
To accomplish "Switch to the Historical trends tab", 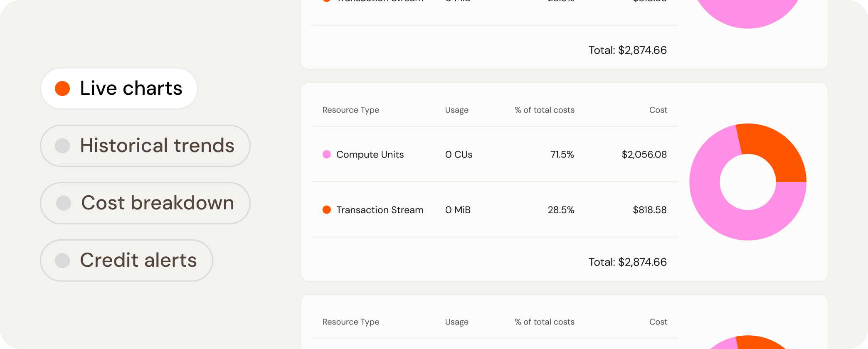I will click(x=145, y=146).
